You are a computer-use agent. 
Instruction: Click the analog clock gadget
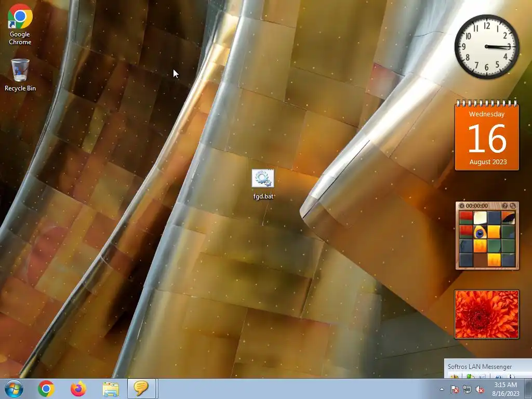[487, 46]
